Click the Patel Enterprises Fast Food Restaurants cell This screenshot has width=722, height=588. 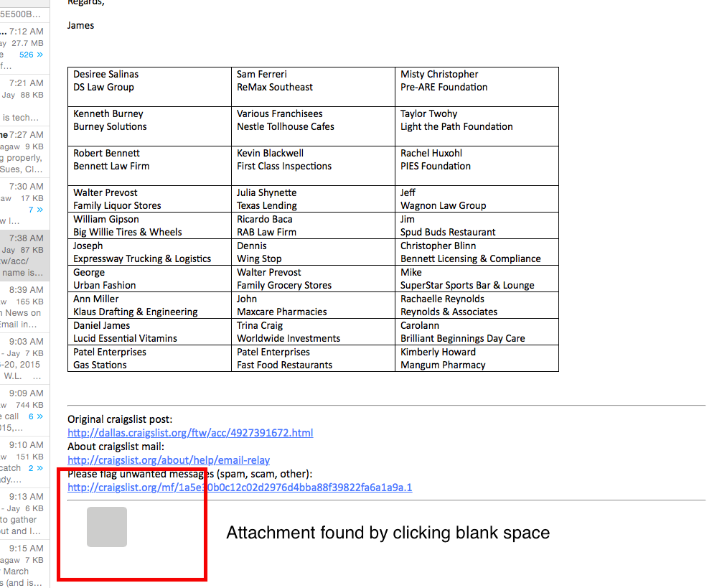(313, 358)
